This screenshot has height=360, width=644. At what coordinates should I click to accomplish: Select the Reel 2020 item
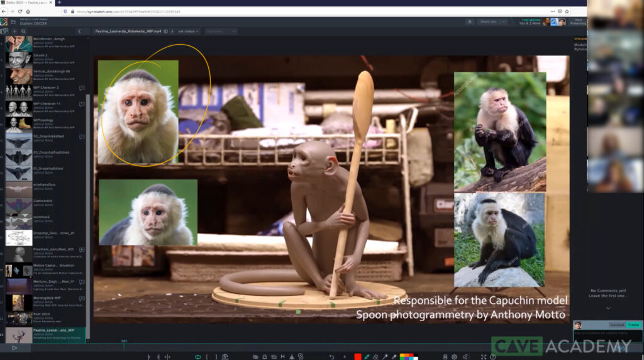pyautogui.click(x=45, y=318)
